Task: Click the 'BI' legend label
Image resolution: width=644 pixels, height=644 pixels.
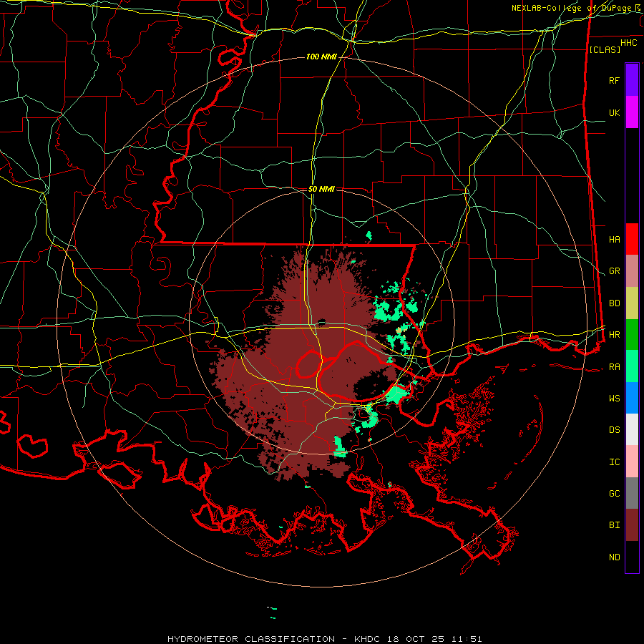Action: tap(614, 525)
